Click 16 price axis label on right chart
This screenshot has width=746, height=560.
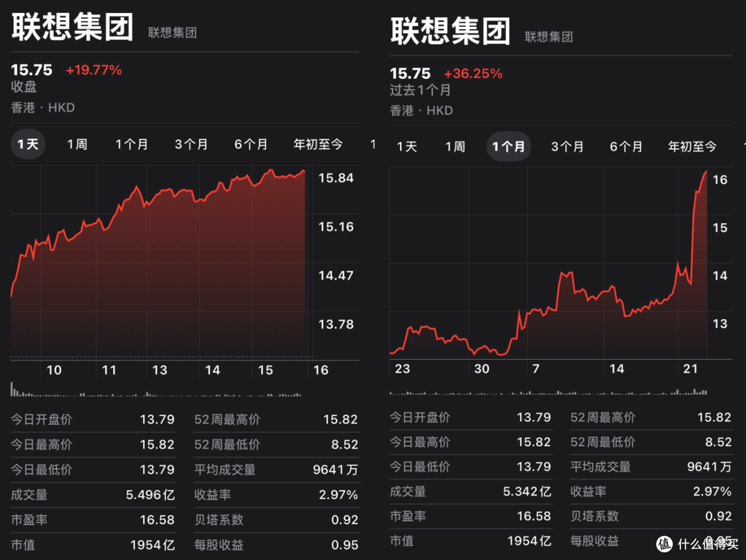pyautogui.click(x=720, y=180)
